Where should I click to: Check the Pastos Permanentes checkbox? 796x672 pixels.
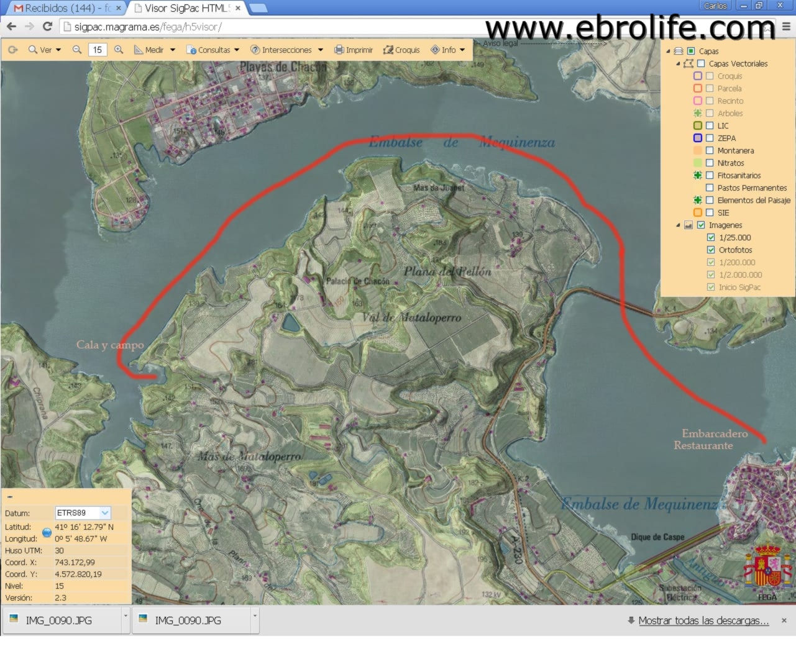[x=710, y=188]
